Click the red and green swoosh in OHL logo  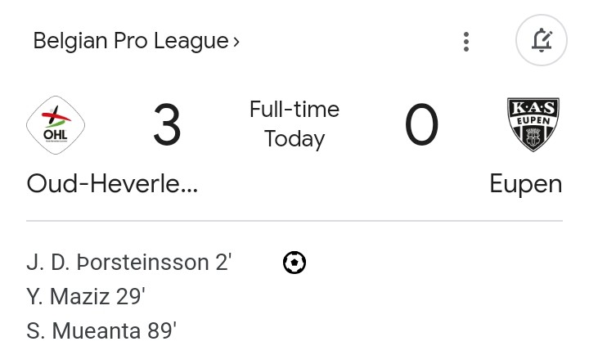[x=56, y=118]
